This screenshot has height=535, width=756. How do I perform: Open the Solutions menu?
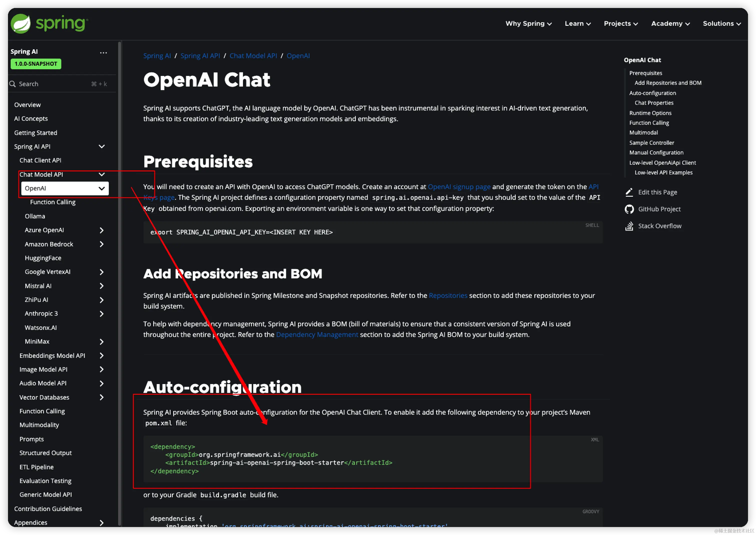[x=721, y=24]
